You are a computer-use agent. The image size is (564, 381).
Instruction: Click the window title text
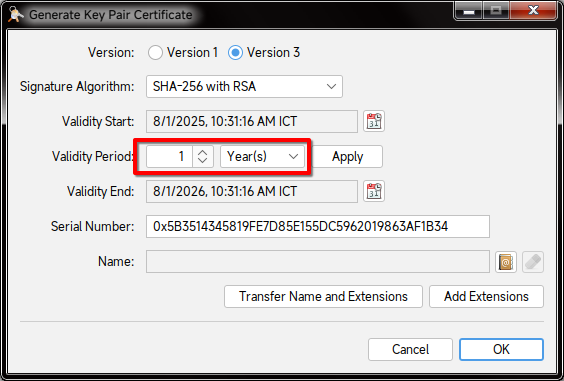click(x=111, y=15)
